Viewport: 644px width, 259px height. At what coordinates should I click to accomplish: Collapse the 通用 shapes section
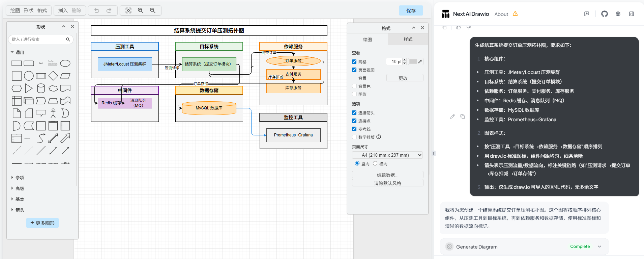click(17, 52)
